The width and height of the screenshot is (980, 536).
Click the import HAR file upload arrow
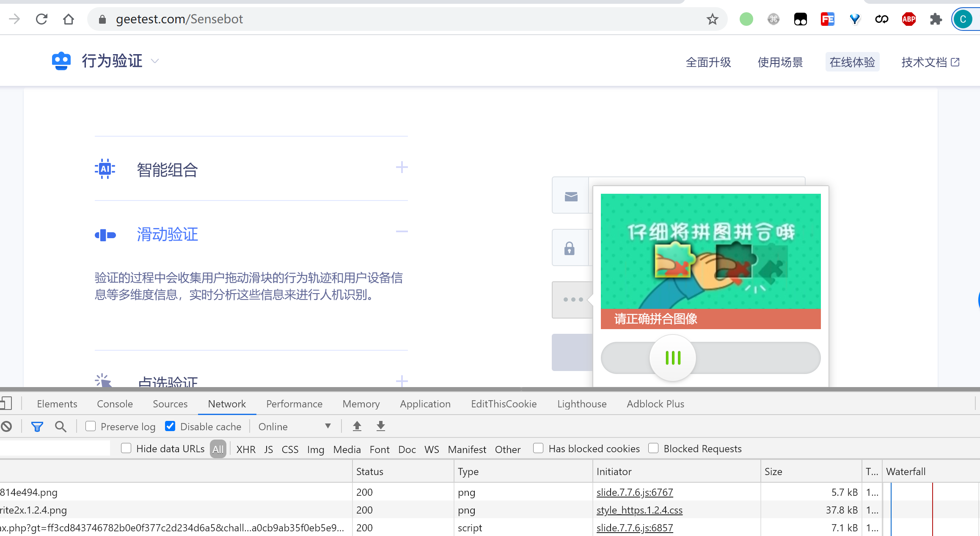pyautogui.click(x=357, y=426)
